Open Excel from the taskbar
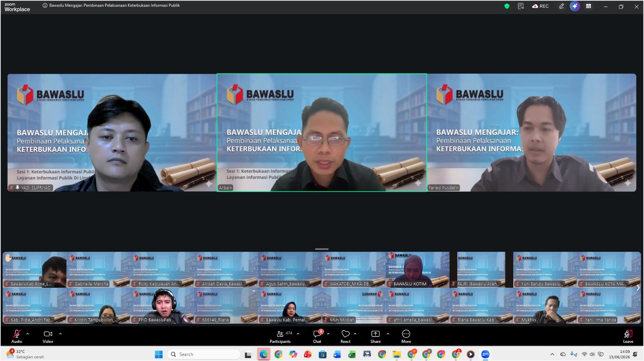 [352, 355]
